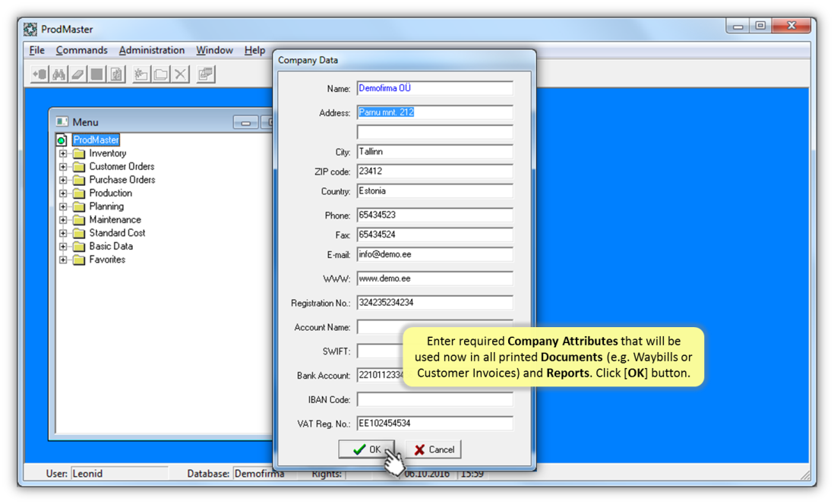Click the Purchase Orders folder icon
Image resolution: width=834 pixels, height=504 pixels.
pos(79,180)
